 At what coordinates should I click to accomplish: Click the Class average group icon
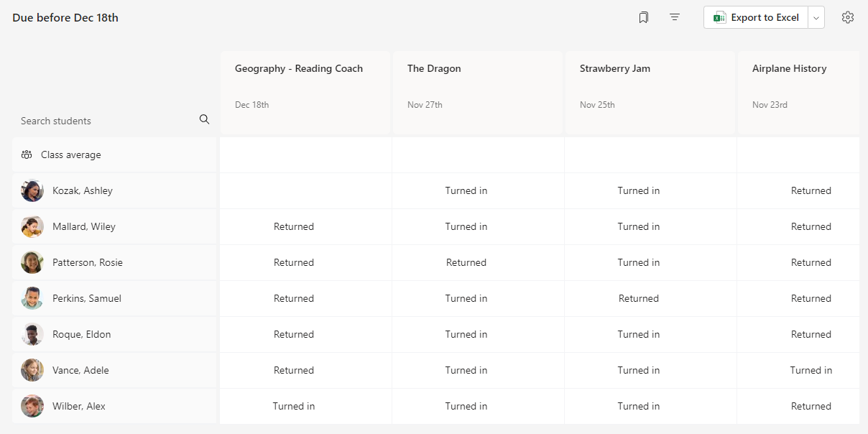[x=27, y=154]
